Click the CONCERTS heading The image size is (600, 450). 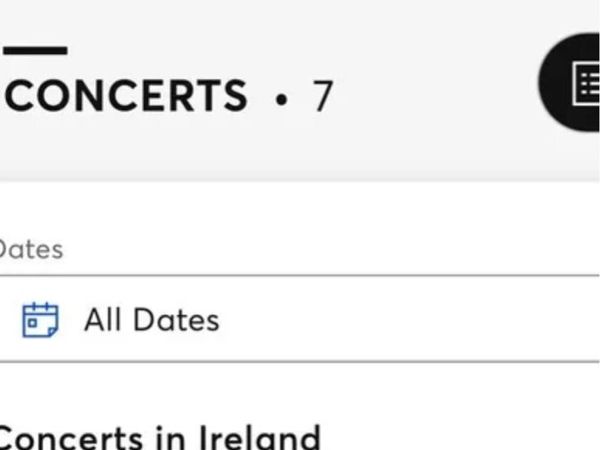[126, 95]
